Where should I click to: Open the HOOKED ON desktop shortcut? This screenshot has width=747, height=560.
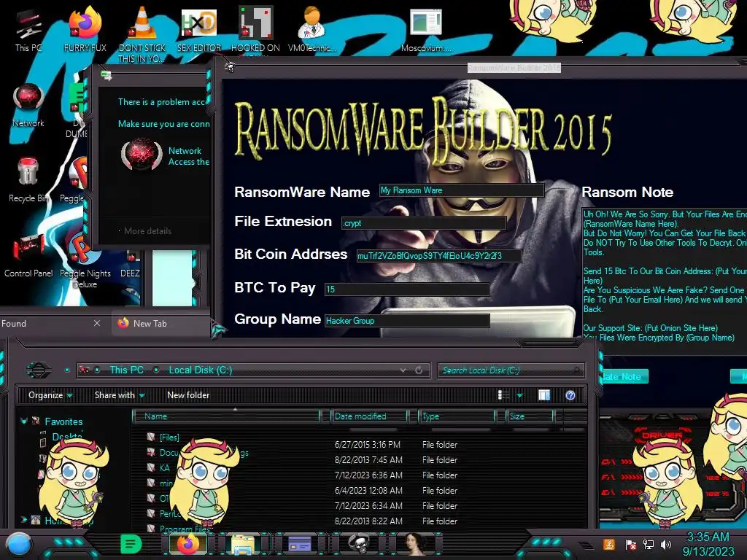tap(255, 29)
